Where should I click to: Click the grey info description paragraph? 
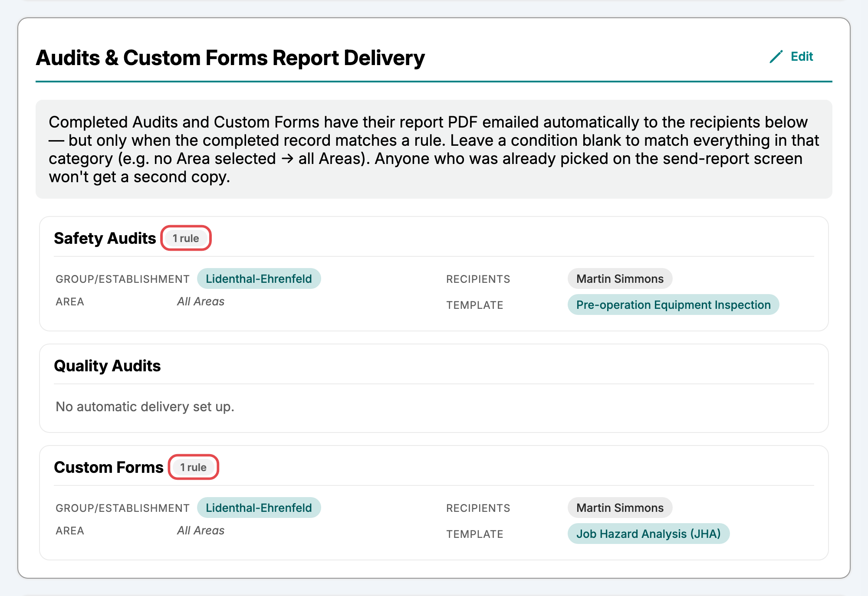click(434, 149)
